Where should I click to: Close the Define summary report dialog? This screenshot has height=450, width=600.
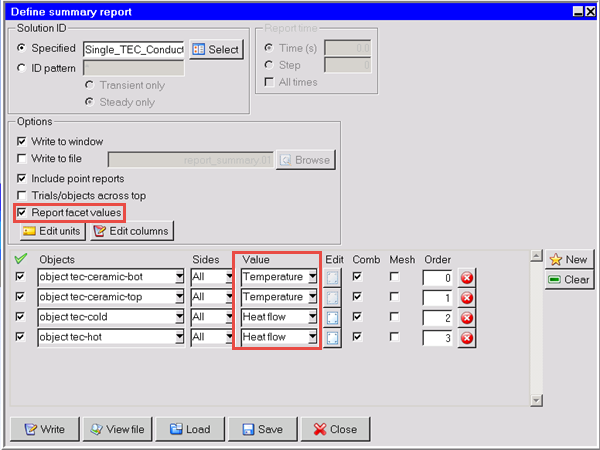[x=336, y=429]
